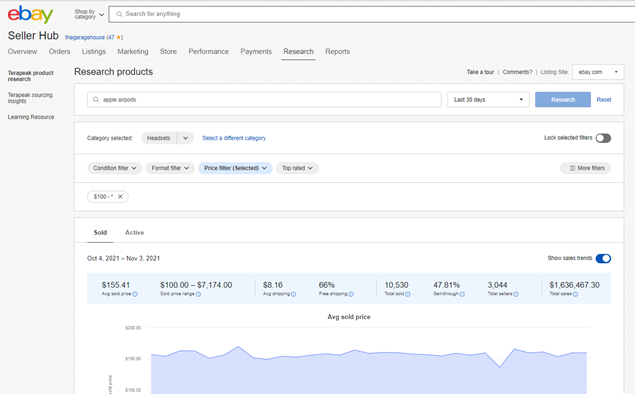Remove the $100 - * price filter chip
This screenshot has width=635, height=394.
click(x=120, y=196)
